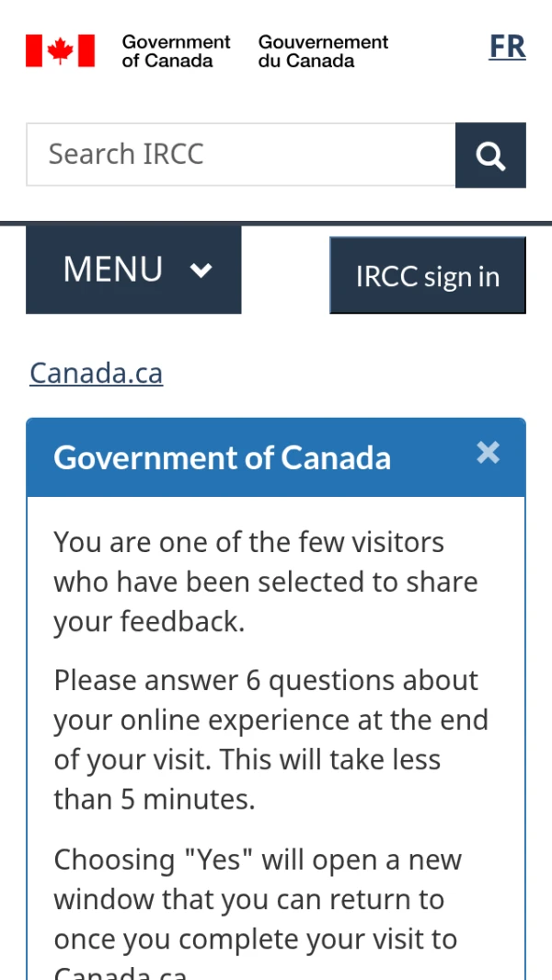Click the English 'Government of Canada' wordmark
552x980 pixels.
[176, 52]
